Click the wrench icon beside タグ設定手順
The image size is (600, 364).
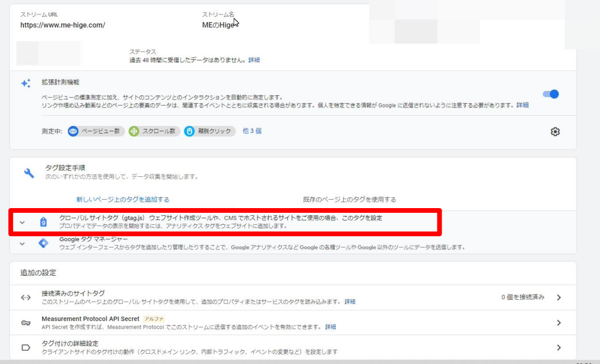[29, 173]
